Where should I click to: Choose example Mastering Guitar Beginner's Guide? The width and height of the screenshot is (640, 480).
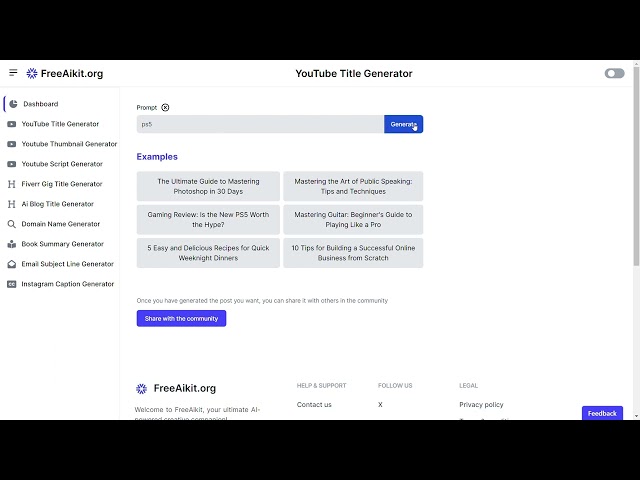353,220
